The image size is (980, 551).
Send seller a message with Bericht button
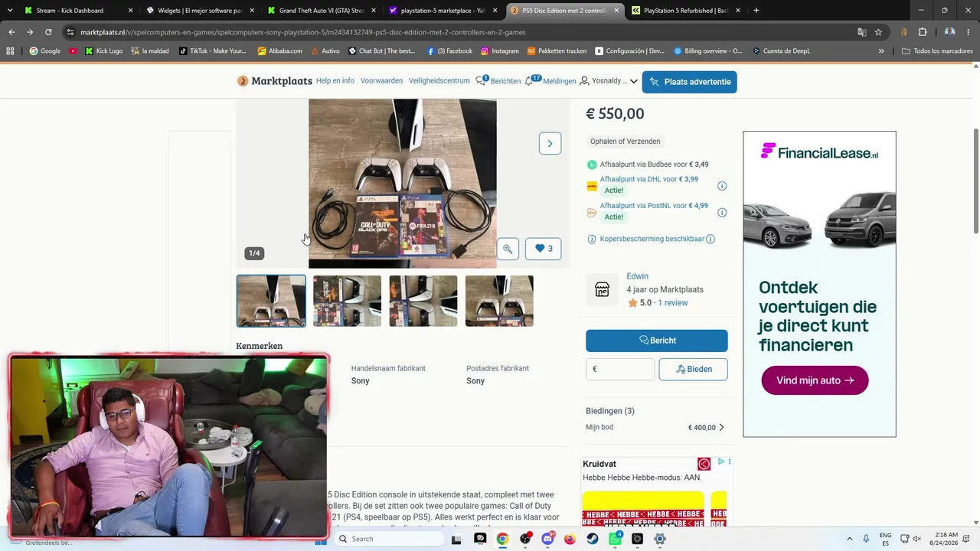point(657,341)
